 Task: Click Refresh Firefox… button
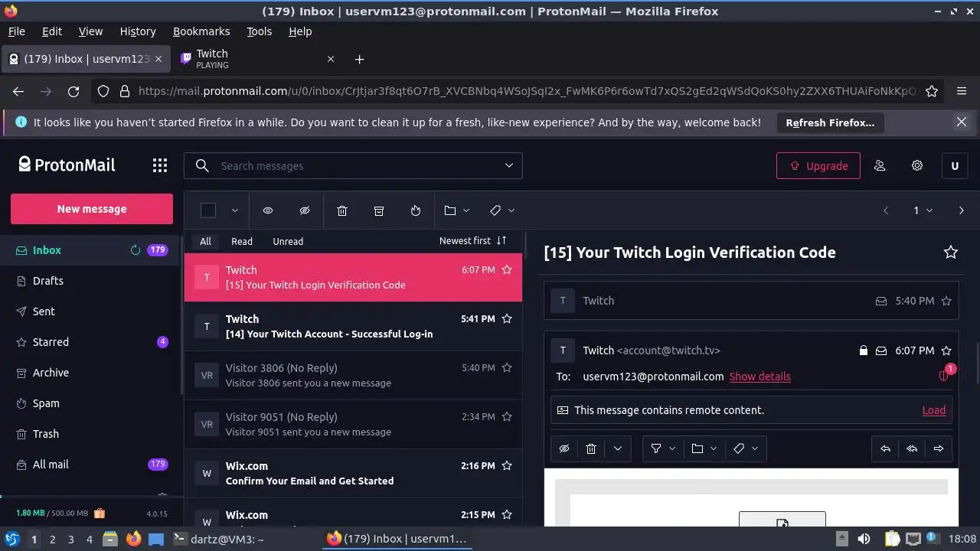coord(830,122)
